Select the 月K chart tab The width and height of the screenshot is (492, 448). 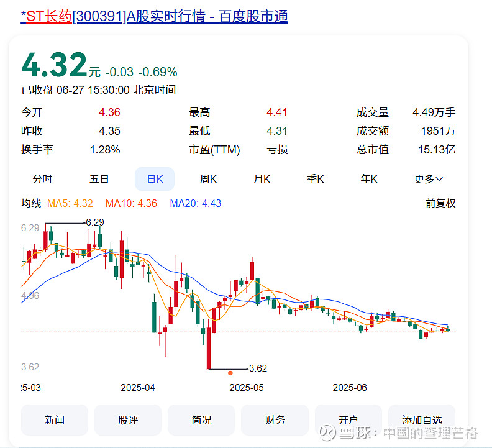[x=262, y=179]
